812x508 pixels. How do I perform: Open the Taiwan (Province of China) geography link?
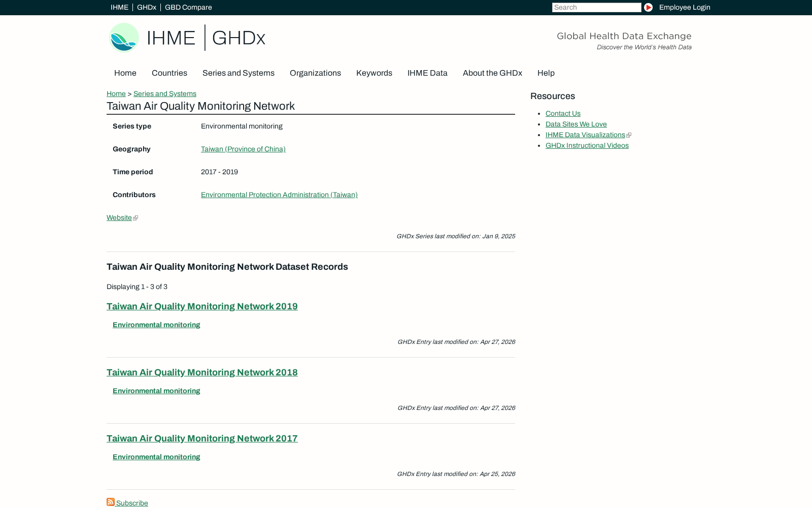click(x=243, y=149)
